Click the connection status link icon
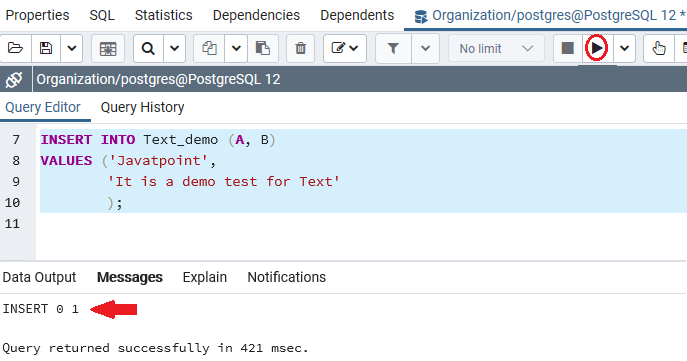Image resolution: width=687 pixels, height=361 pixels. (x=14, y=80)
